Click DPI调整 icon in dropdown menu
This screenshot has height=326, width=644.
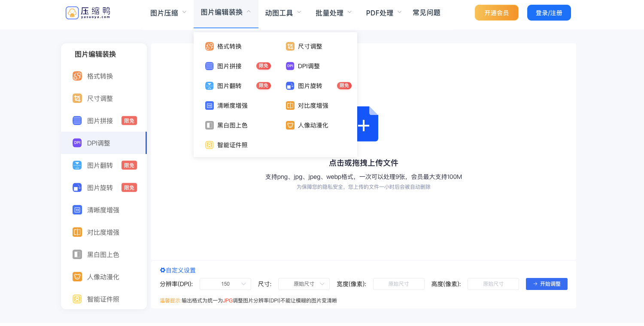click(290, 66)
